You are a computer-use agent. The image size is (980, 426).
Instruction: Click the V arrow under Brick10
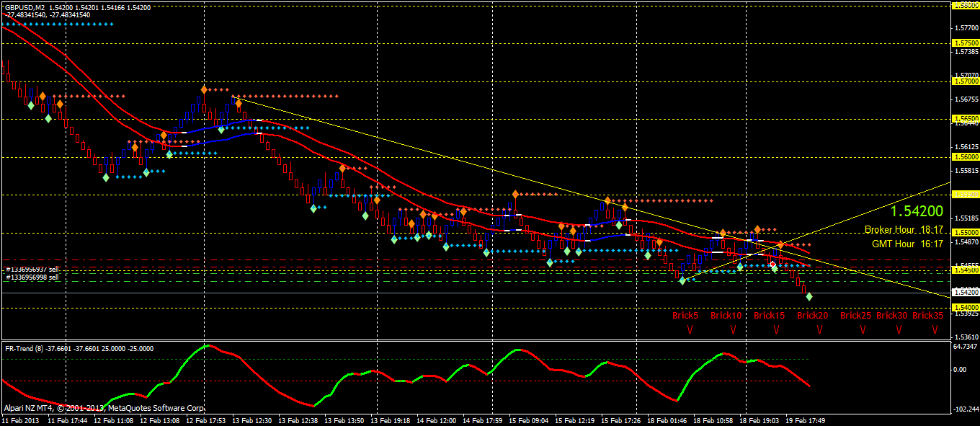click(x=733, y=329)
